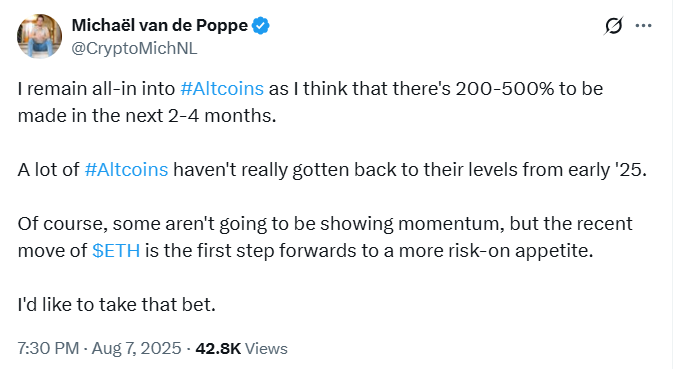Open the $ETH cashtag link
Image resolution: width=676 pixels, height=369 pixels.
[x=116, y=251]
